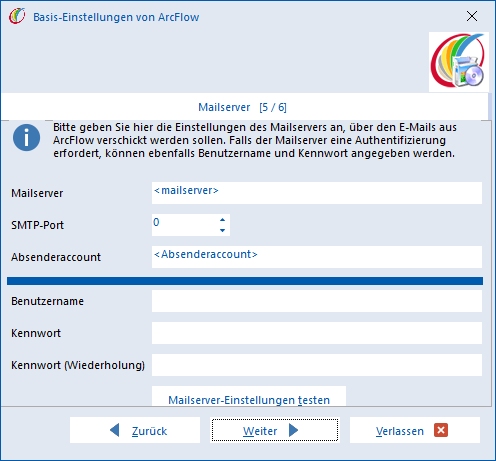Click the blue info icon
Viewport: 496px width, 461px height.
26,138
